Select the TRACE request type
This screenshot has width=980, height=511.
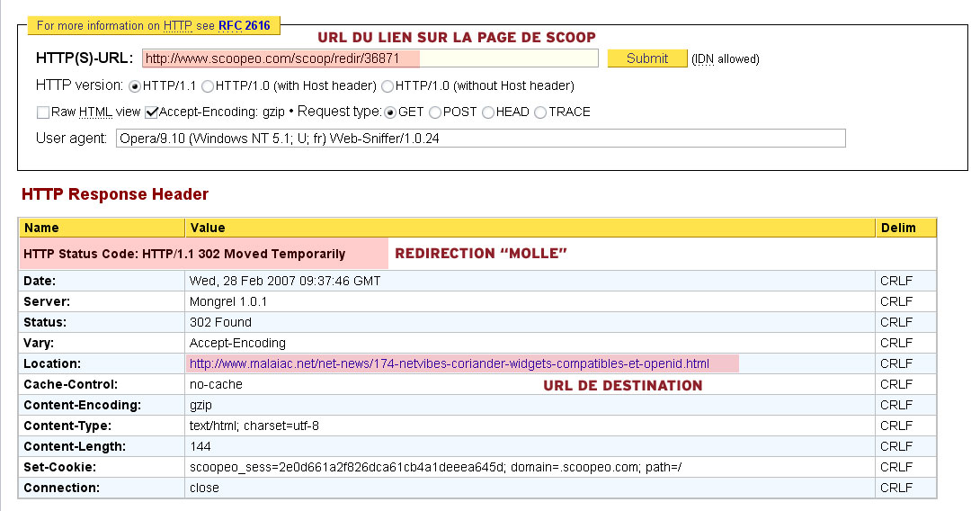coord(540,112)
